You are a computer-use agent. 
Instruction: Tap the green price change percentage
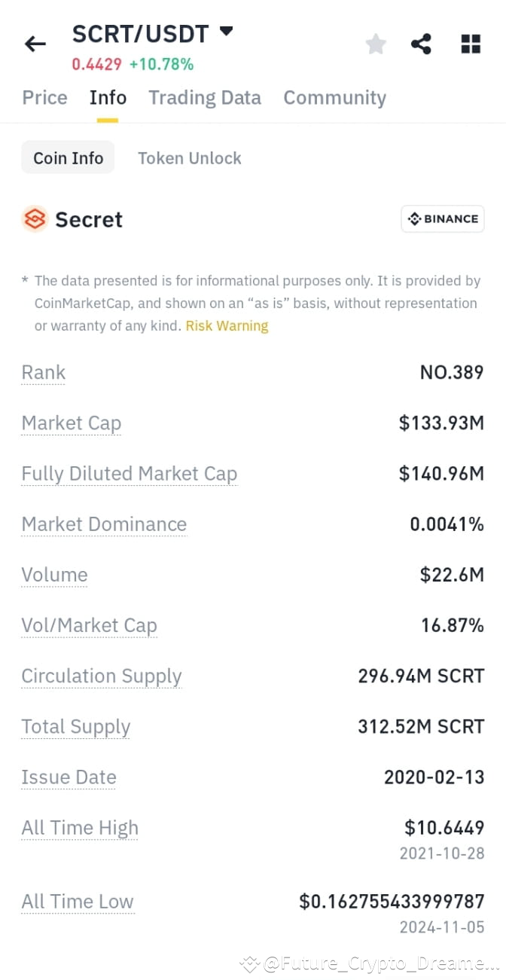[160, 65]
